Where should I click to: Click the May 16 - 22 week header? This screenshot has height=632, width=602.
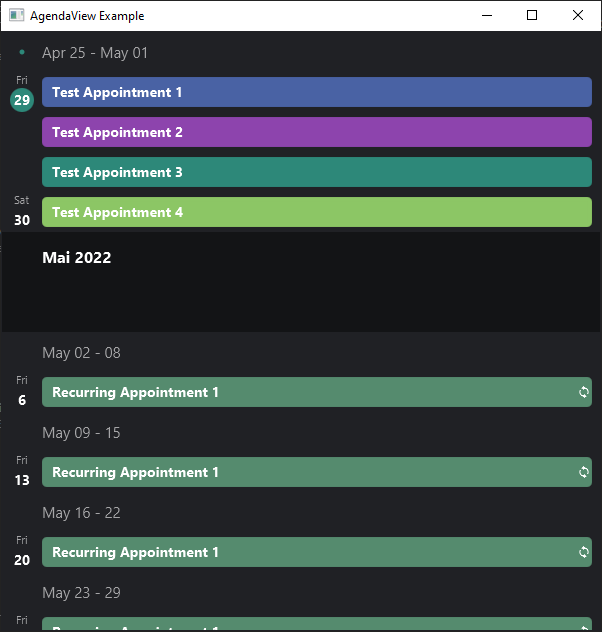pos(81,513)
